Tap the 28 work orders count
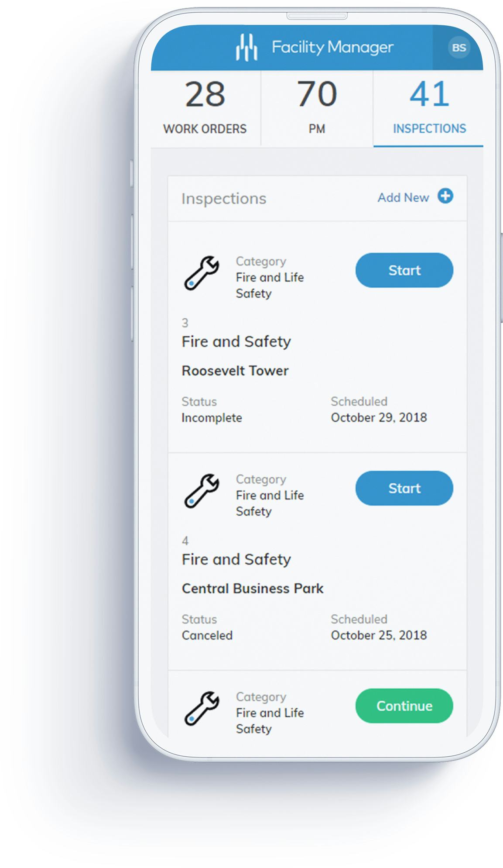Image resolution: width=503 pixels, height=868 pixels. [x=205, y=93]
